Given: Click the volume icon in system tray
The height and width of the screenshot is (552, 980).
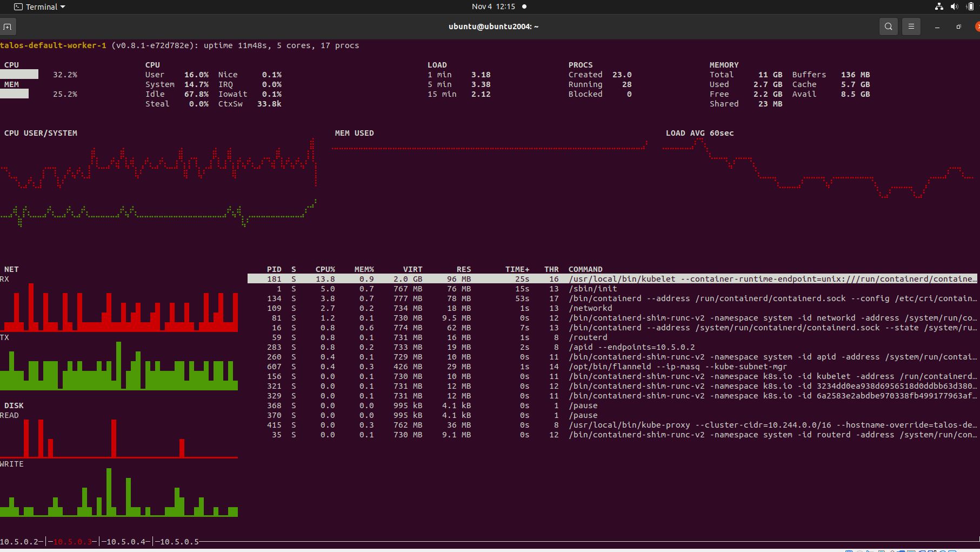Looking at the screenshot, I should pyautogui.click(x=955, y=7).
